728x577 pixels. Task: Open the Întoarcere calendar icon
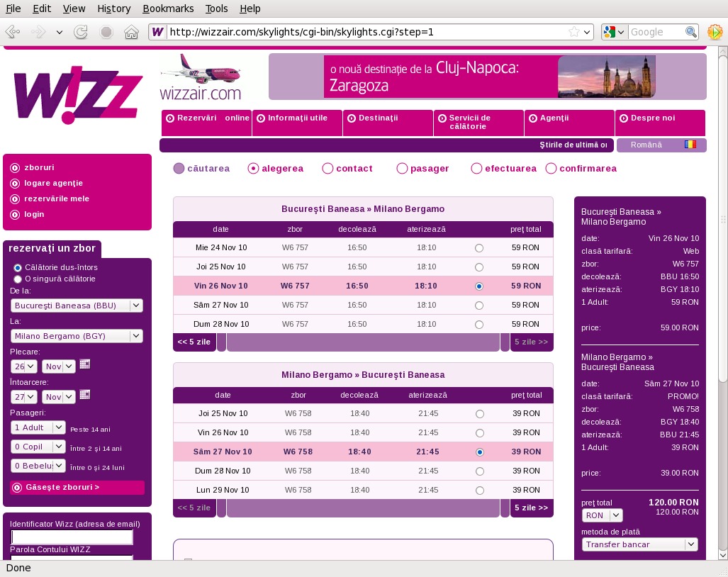click(x=84, y=395)
